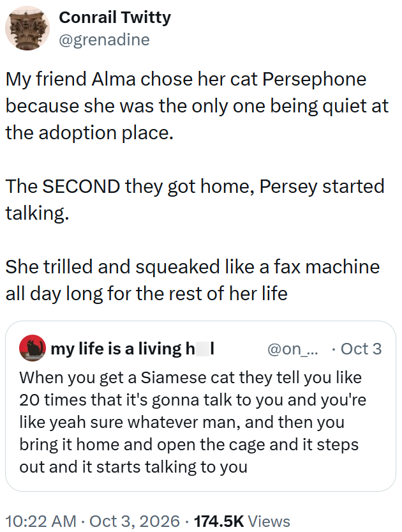Click the Views label beside the count
Screen dimensions: 402x532
269,521
